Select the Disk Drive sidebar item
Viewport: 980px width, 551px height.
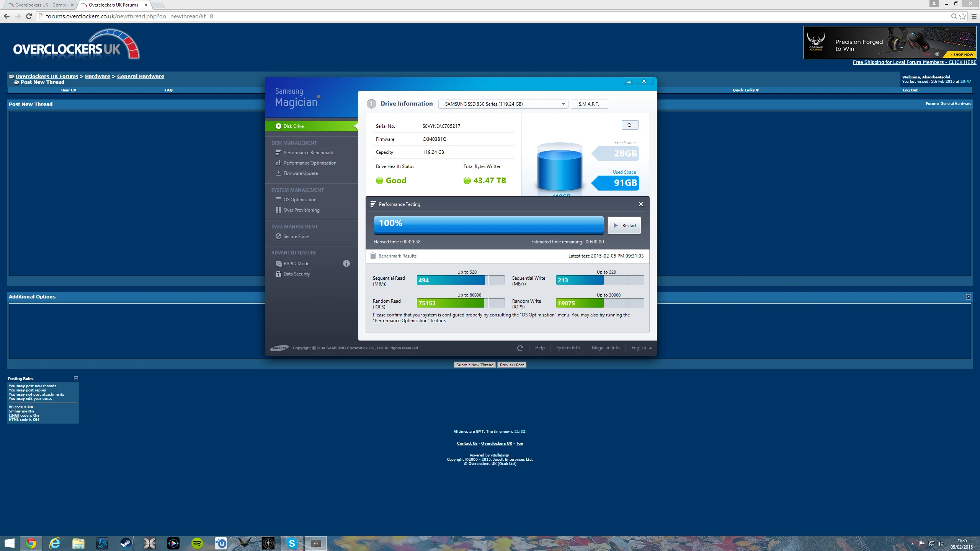coord(311,126)
